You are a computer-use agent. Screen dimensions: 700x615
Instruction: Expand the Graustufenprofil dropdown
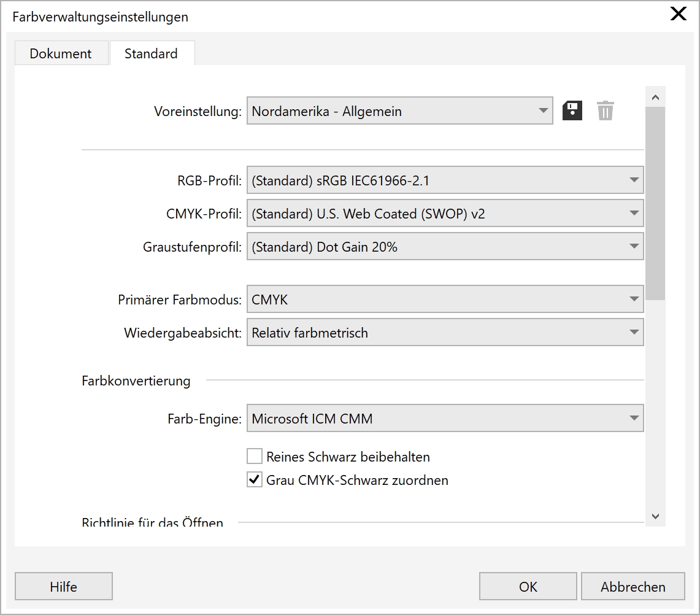click(445, 247)
